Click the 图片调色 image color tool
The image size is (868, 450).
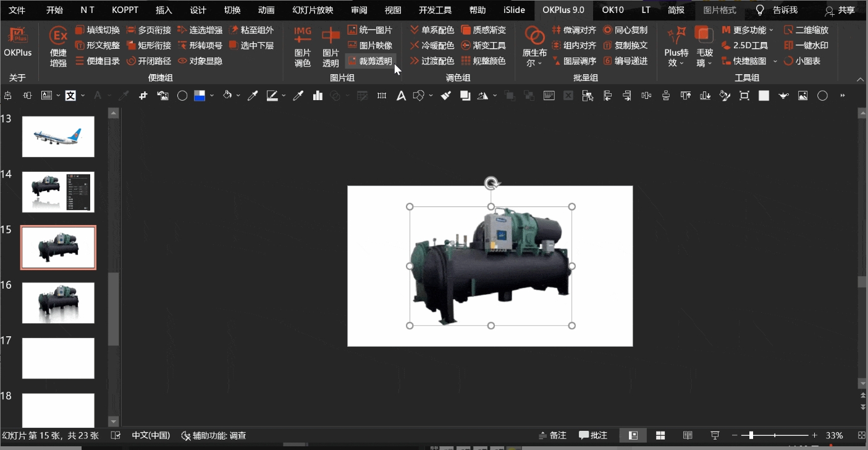[x=302, y=46]
